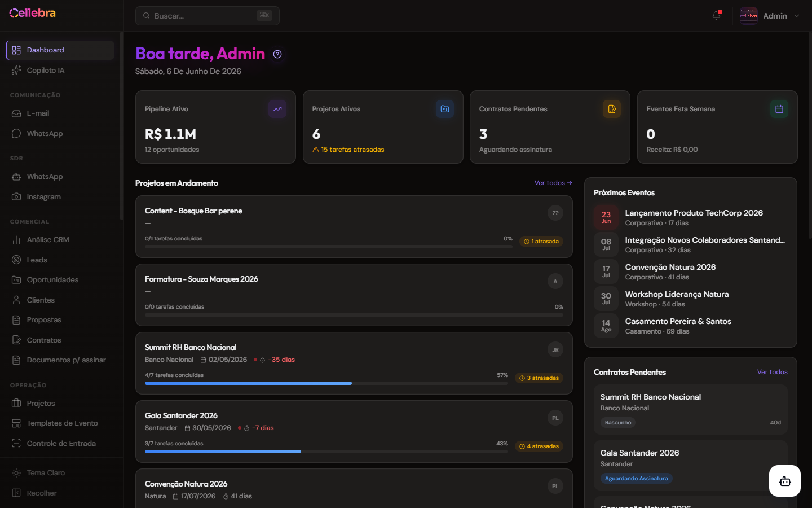
Task: Open Convenção Natura 2026 upcoming event
Action: click(691, 271)
